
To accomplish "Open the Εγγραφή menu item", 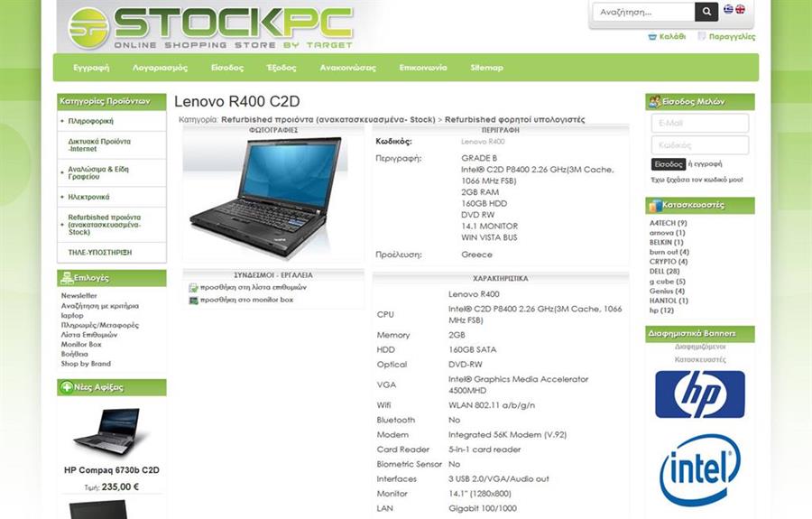I will [91, 68].
